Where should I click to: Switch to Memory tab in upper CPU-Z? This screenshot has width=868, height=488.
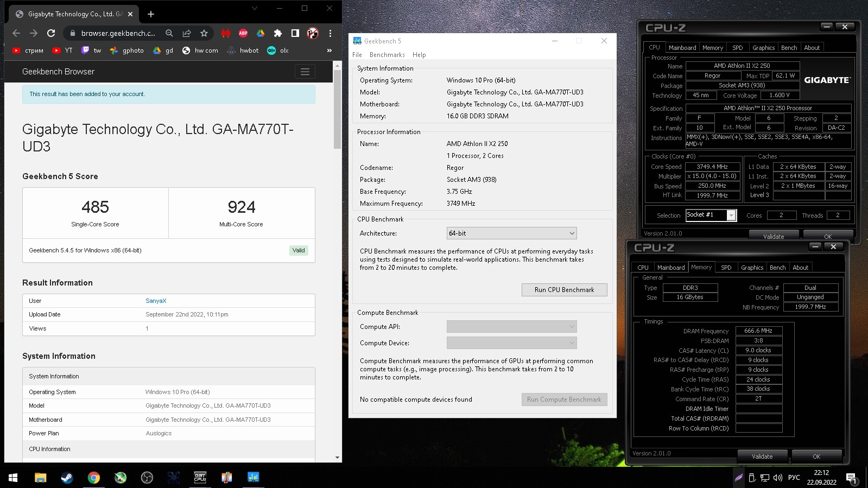click(x=713, y=48)
